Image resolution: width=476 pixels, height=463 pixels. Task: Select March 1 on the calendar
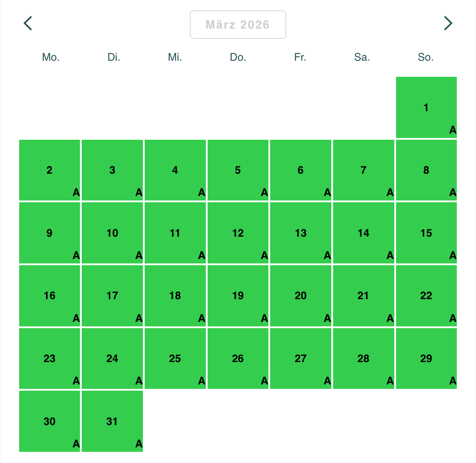426,108
